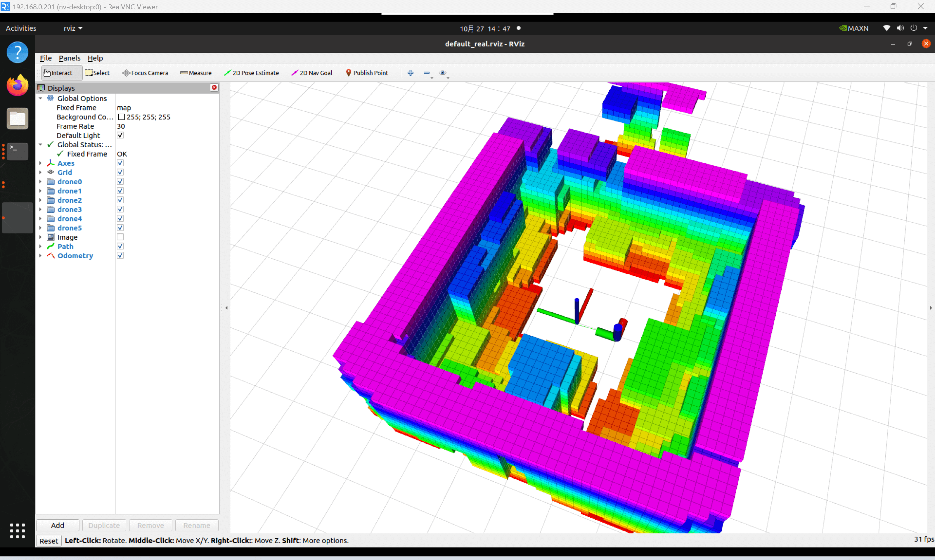Screen dimensions: 935x560
Task: Open the Ubuntu Help dock icon
Action: (17, 52)
